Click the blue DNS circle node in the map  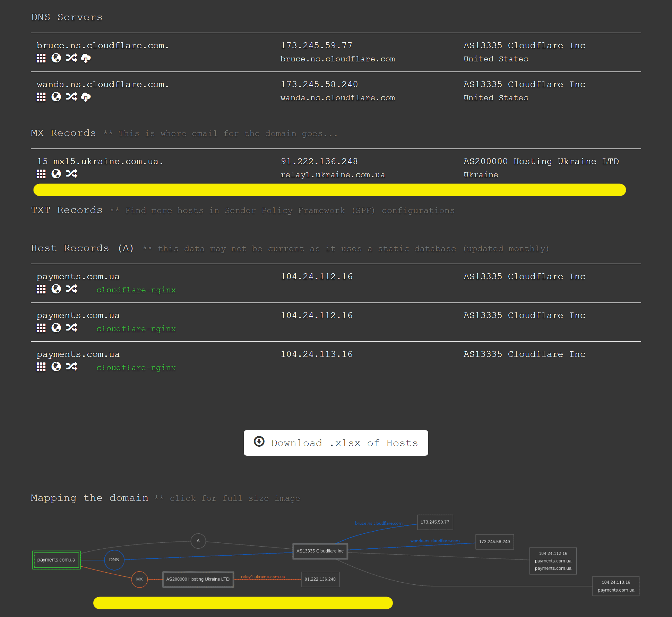(114, 560)
